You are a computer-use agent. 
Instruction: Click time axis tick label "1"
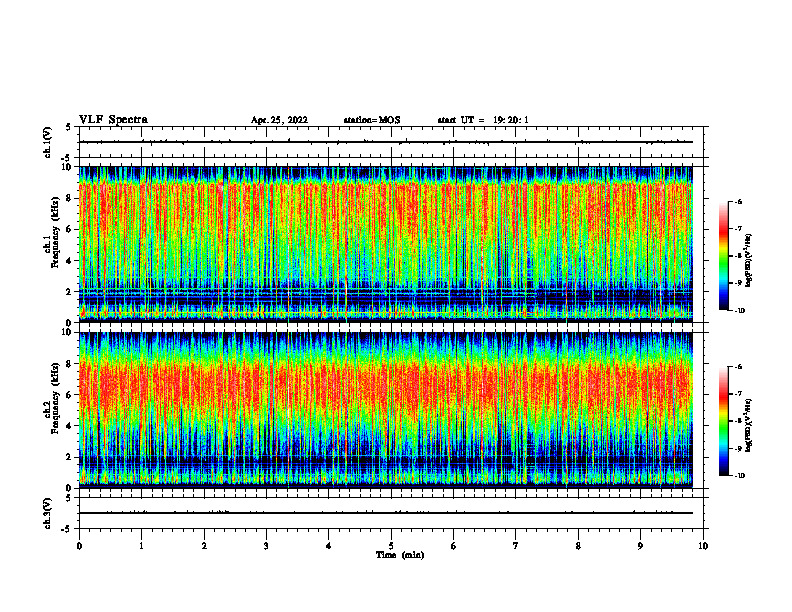click(141, 546)
